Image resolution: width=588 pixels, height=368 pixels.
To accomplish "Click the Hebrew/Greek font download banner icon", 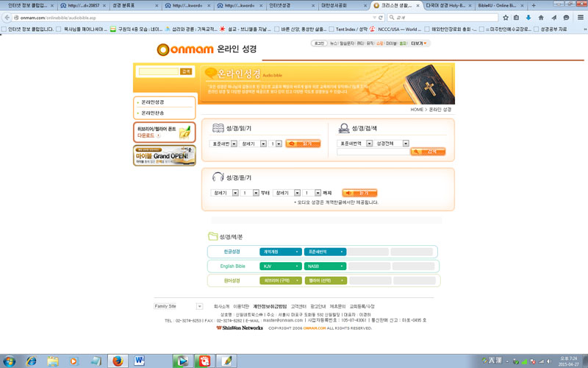I will pos(165,132).
